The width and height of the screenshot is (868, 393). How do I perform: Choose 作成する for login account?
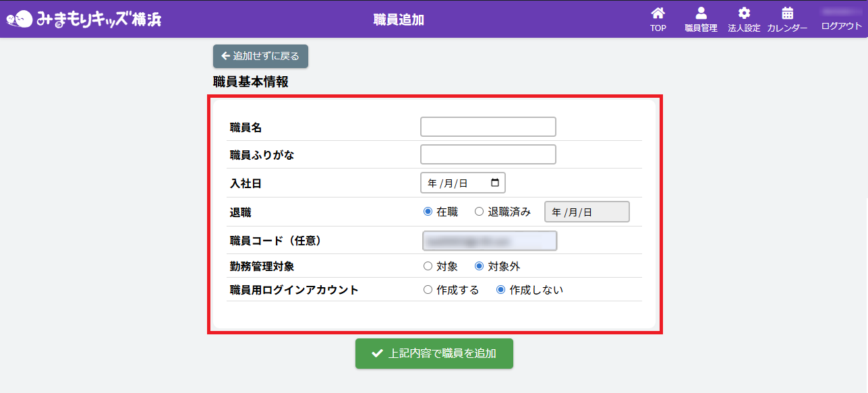(x=428, y=290)
